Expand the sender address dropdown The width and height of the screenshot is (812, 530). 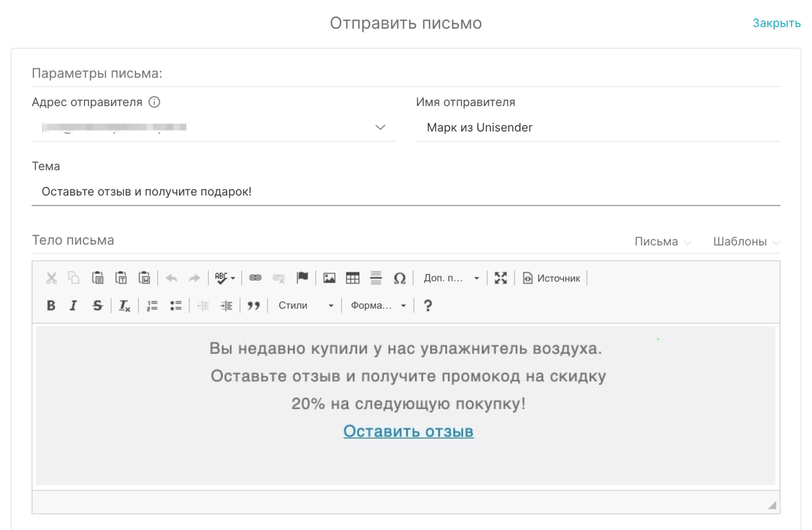[x=380, y=128]
